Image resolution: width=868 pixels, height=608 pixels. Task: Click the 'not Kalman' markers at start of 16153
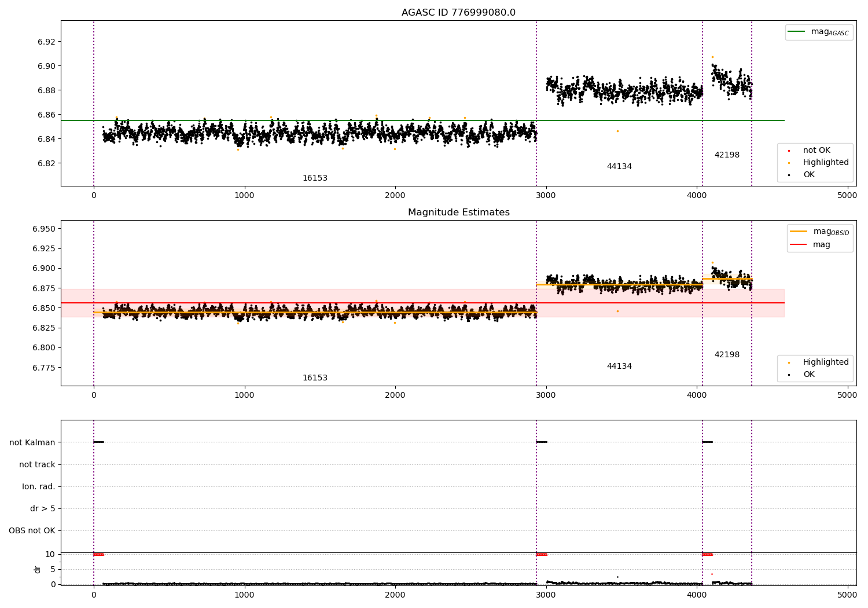(99, 442)
